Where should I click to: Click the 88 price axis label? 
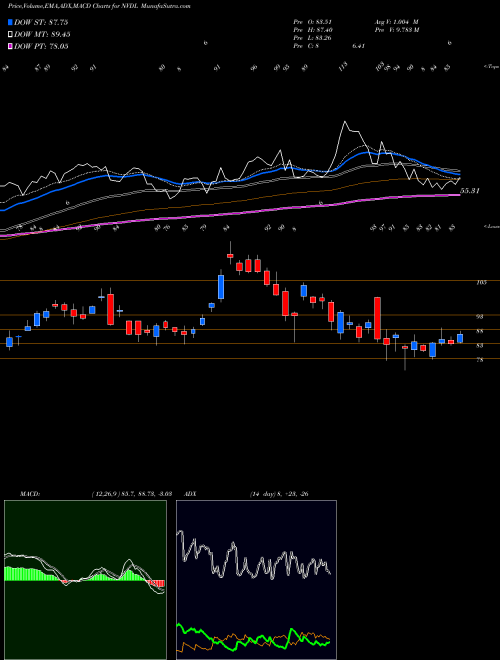point(479,331)
